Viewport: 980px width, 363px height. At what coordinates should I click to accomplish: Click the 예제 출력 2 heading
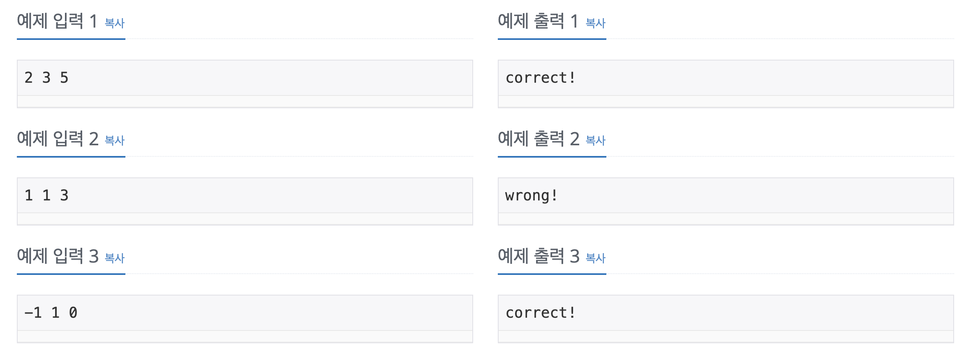tap(539, 139)
